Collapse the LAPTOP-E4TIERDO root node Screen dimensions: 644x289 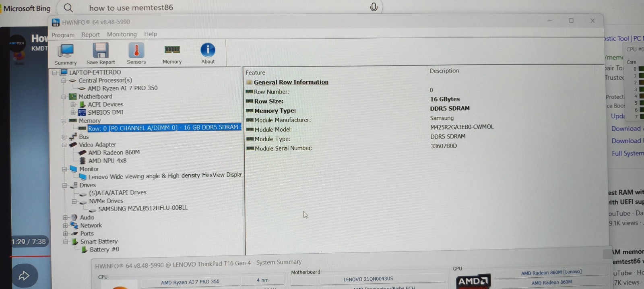[x=54, y=73]
